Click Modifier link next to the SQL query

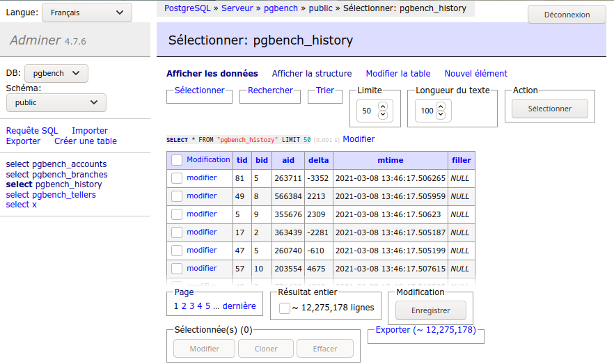359,139
